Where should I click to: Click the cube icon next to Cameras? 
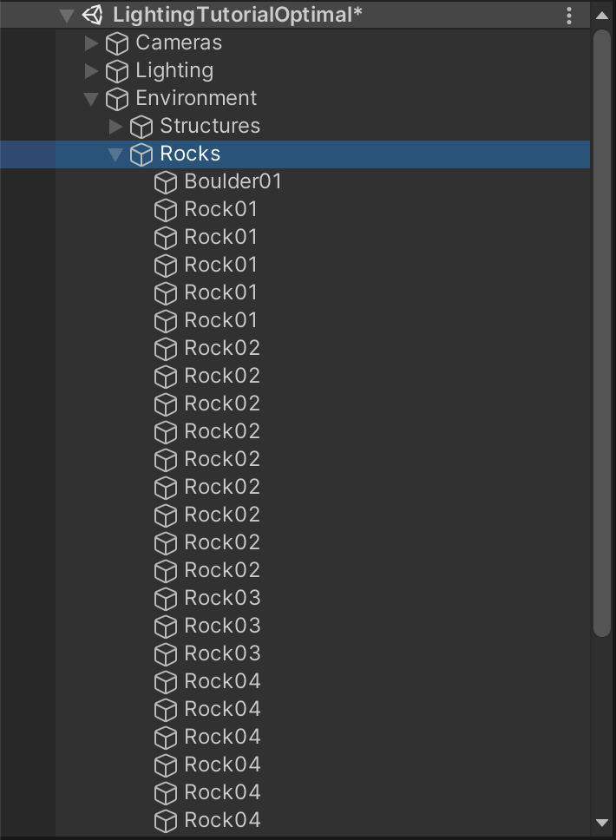(x=117, y=43)
